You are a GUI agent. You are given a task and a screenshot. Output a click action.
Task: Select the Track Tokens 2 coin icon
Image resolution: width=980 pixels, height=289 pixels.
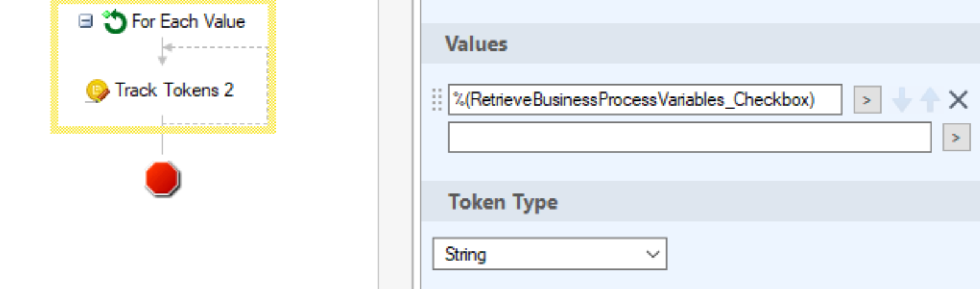point(98,91)
